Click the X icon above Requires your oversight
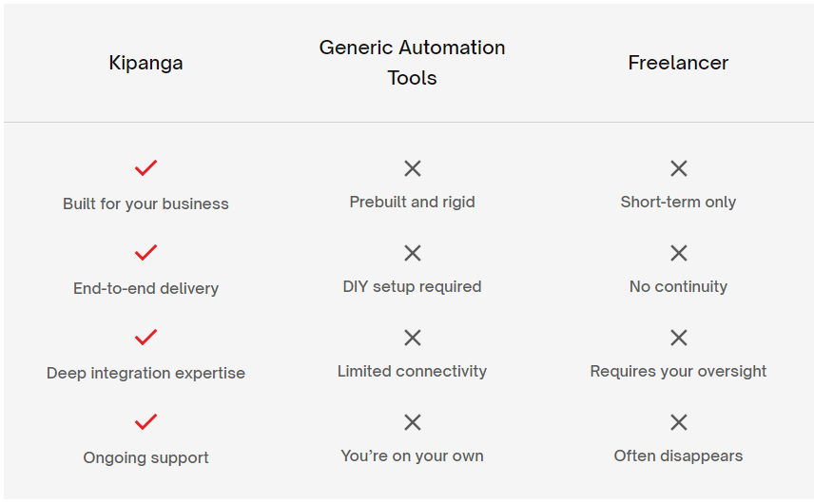Image resolution: width=814 pixels, height=504 pixels. tap(679, 338)
